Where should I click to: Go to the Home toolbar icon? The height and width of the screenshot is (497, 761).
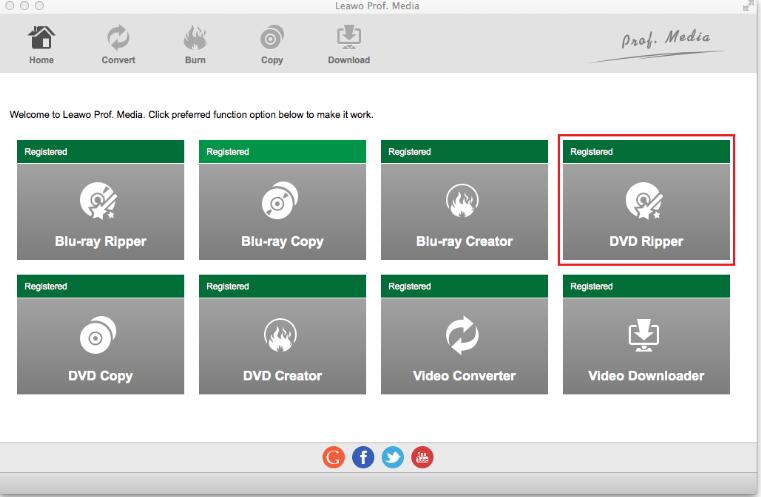41,38
